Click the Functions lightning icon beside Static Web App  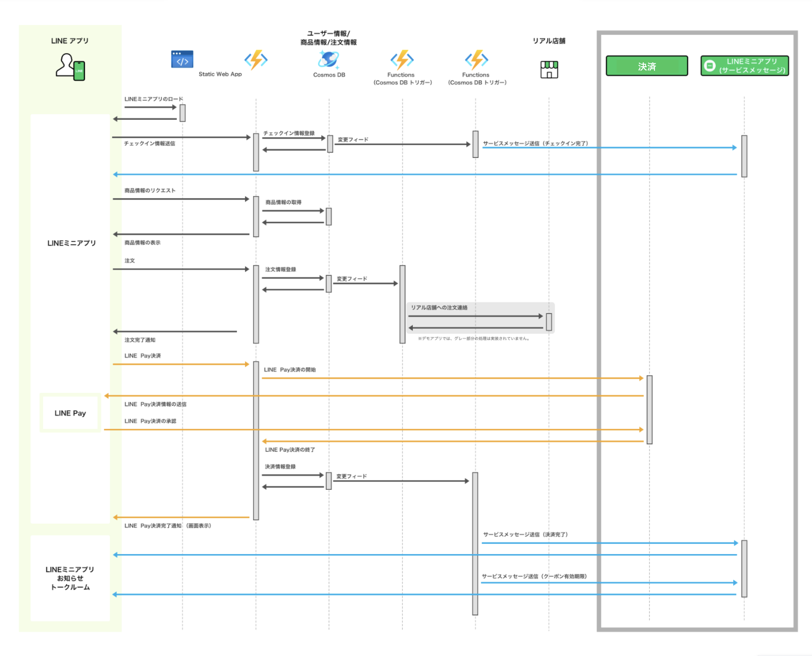pyautogui.click(x=256, y=60)
